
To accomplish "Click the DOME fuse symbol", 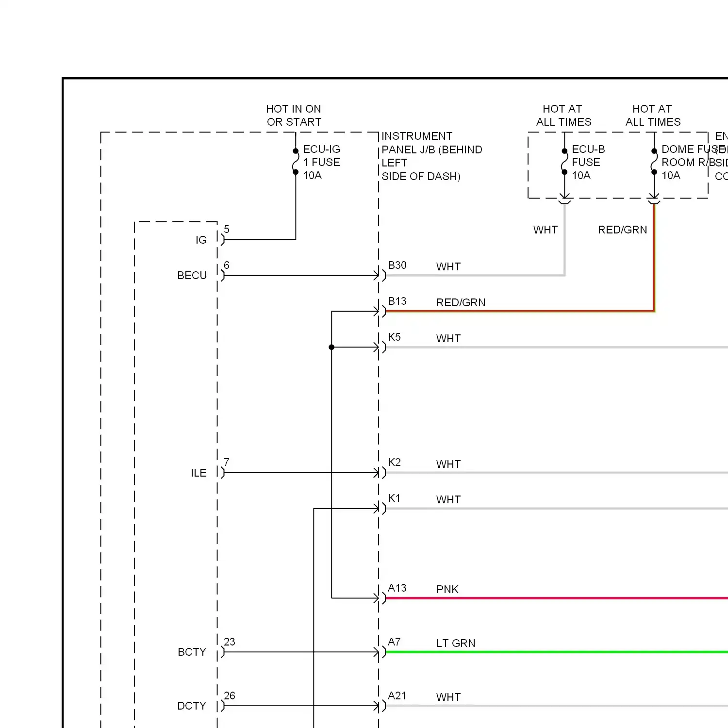I will click(x=654, y=162).
